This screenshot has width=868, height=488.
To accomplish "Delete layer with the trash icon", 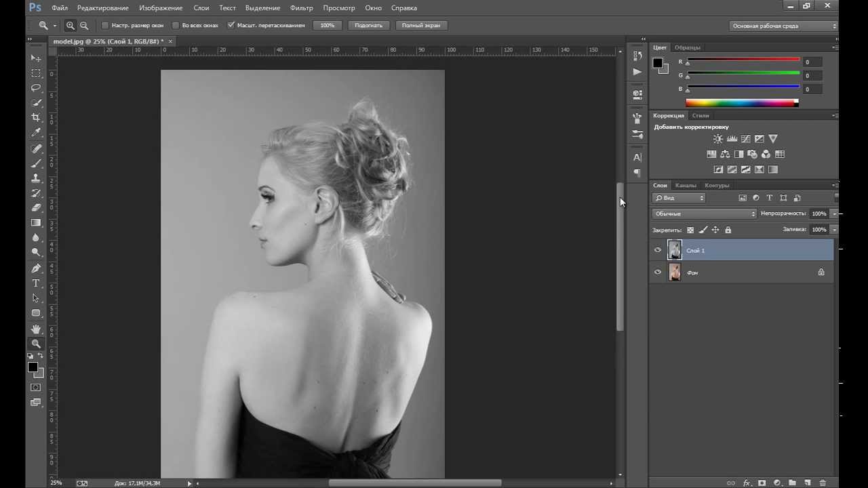I will point(823,483).
